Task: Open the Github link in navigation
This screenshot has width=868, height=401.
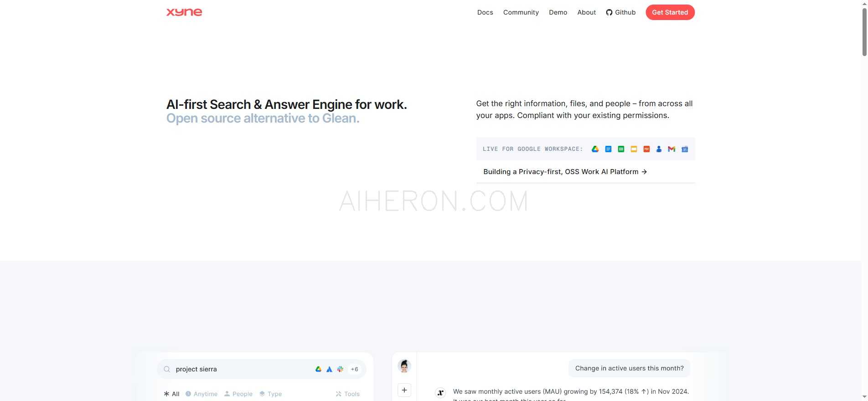Action: (620, 12)
